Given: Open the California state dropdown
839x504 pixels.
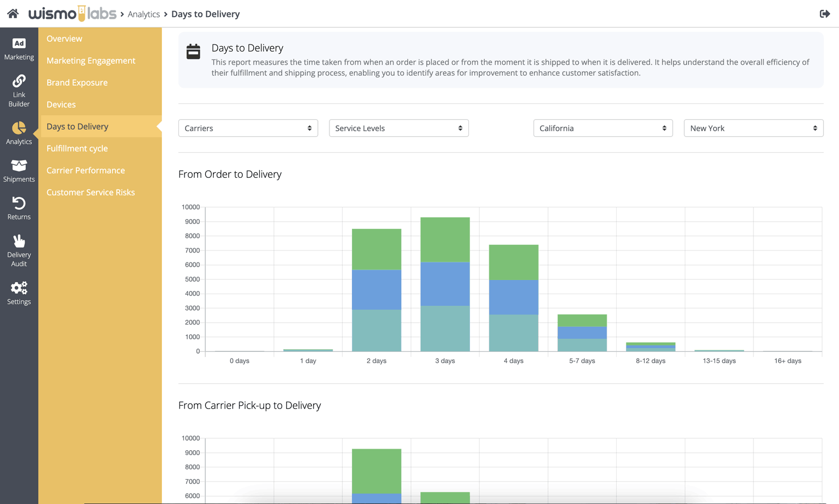Looking at the screenshot, I should pos(603,128).
